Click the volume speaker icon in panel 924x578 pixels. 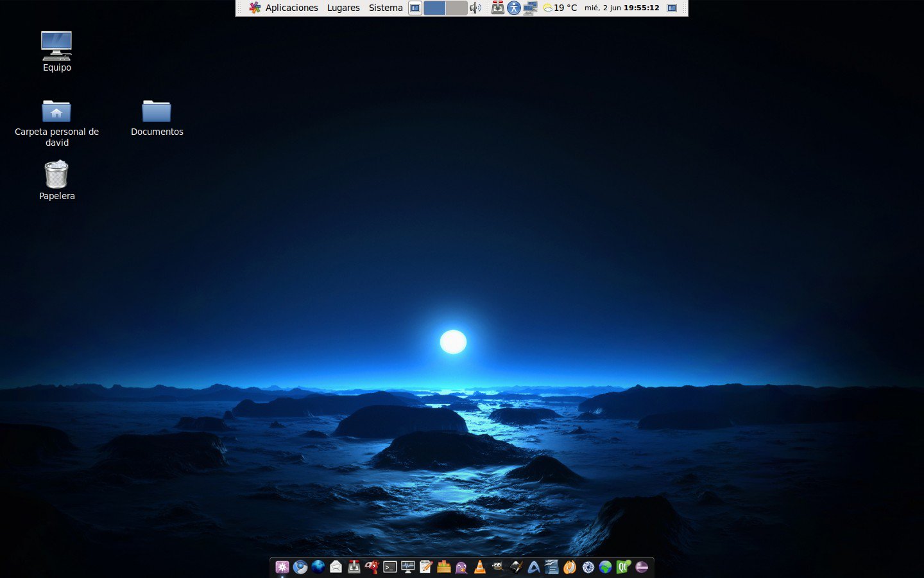click(x=475, y=8)
